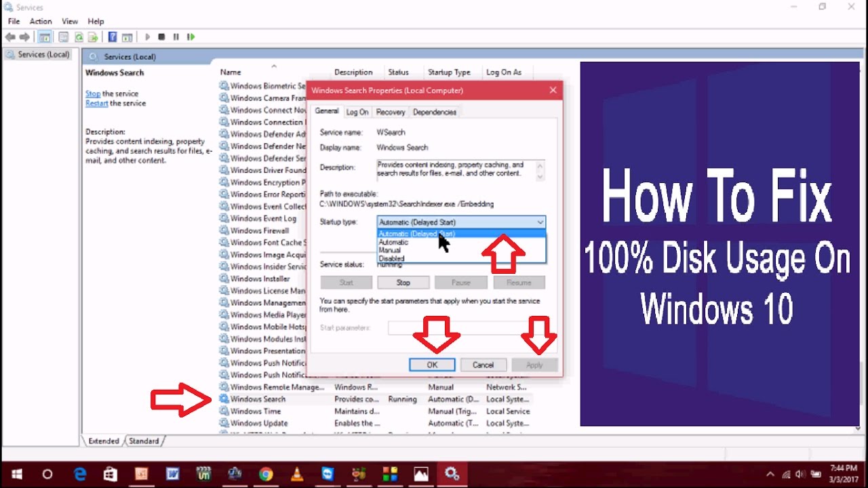Sort by Startup Type column header

coord(449,72)
